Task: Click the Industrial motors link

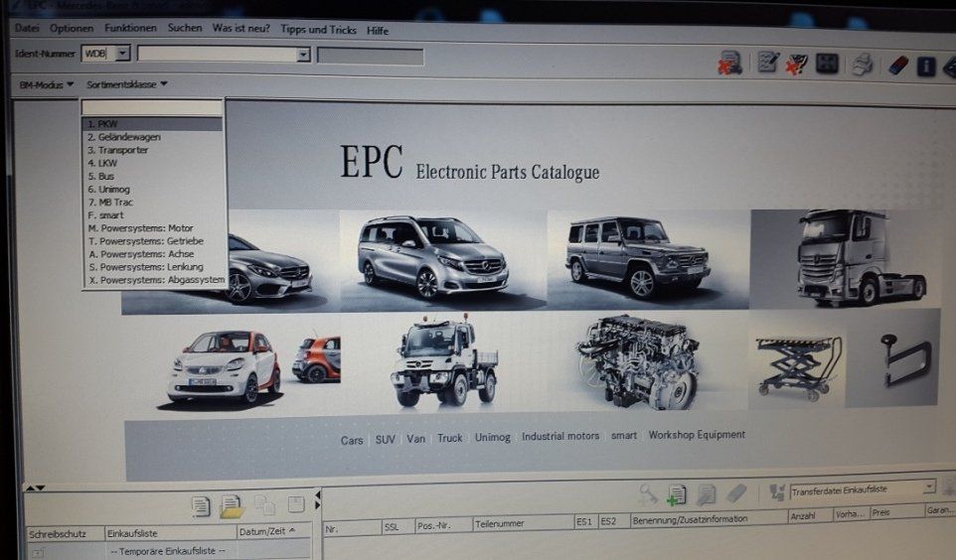Action: coord(561,436)
